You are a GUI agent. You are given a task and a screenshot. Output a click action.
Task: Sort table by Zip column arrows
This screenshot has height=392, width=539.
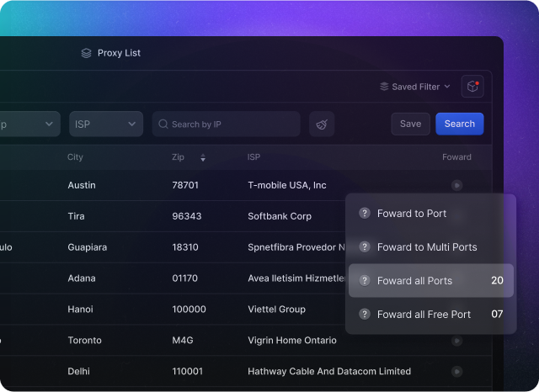[202, 158]
